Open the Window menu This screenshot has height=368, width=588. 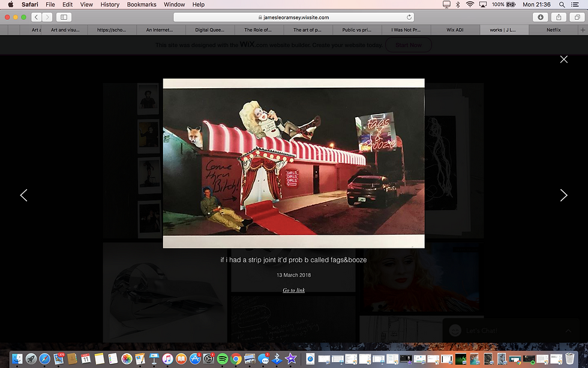point(175,4)
